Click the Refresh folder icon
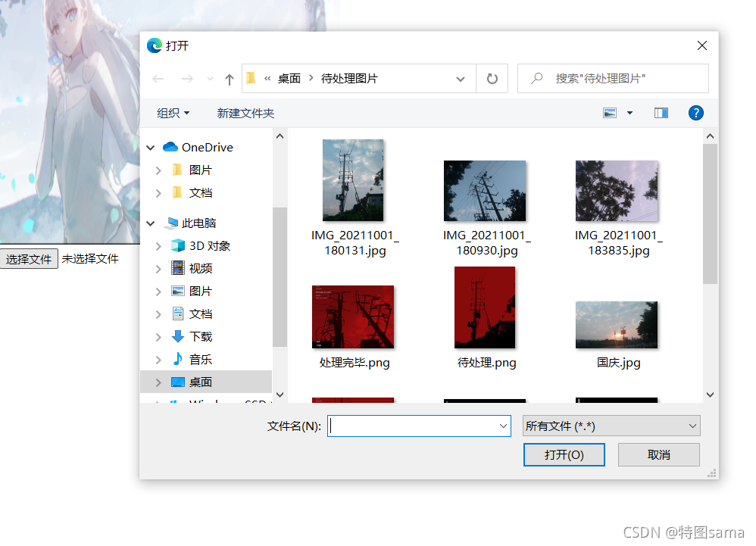The width and height of the screenshot is (756, 546). 492,79
